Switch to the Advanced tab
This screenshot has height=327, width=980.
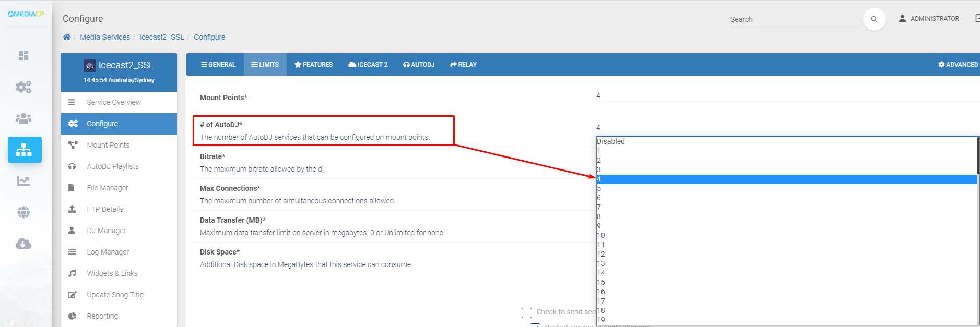pos(958,65)
